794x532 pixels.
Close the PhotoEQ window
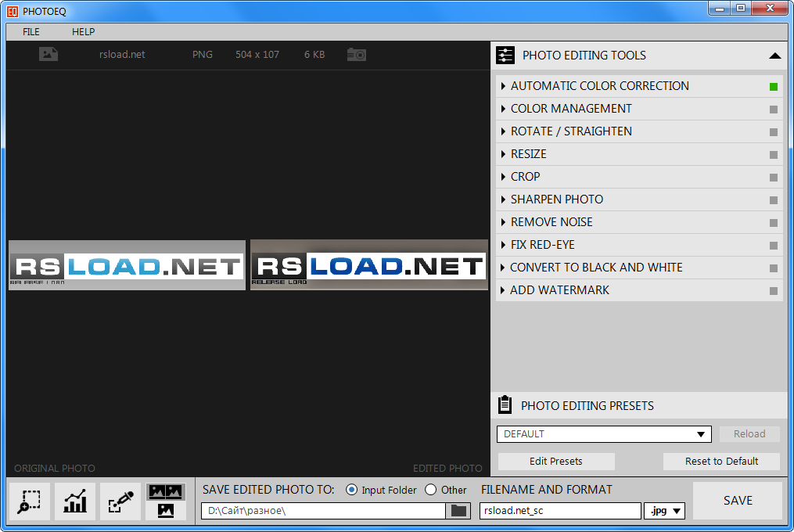771,9
